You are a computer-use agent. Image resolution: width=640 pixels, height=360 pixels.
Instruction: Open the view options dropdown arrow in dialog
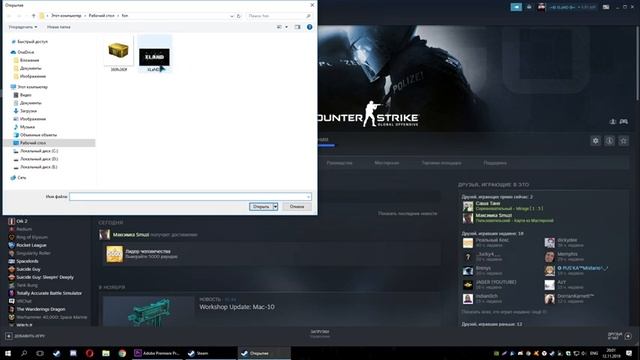[287, 27]
